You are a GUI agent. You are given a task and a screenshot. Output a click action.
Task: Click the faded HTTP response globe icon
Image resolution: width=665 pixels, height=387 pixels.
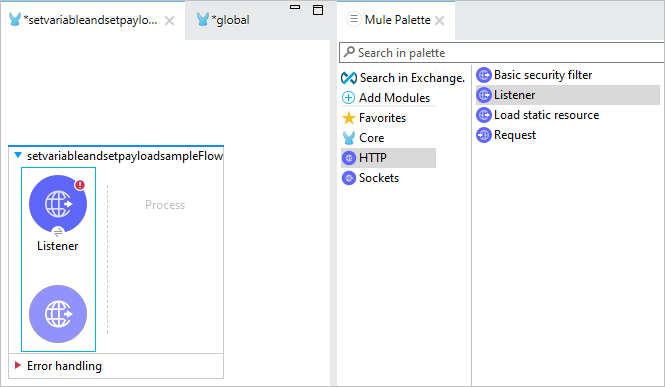(x=58, y=314)
